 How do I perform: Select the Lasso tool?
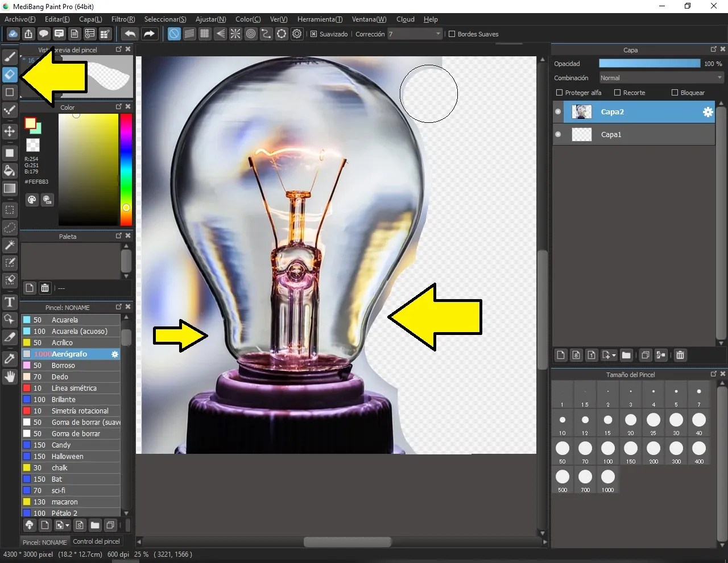coord(10,227)
